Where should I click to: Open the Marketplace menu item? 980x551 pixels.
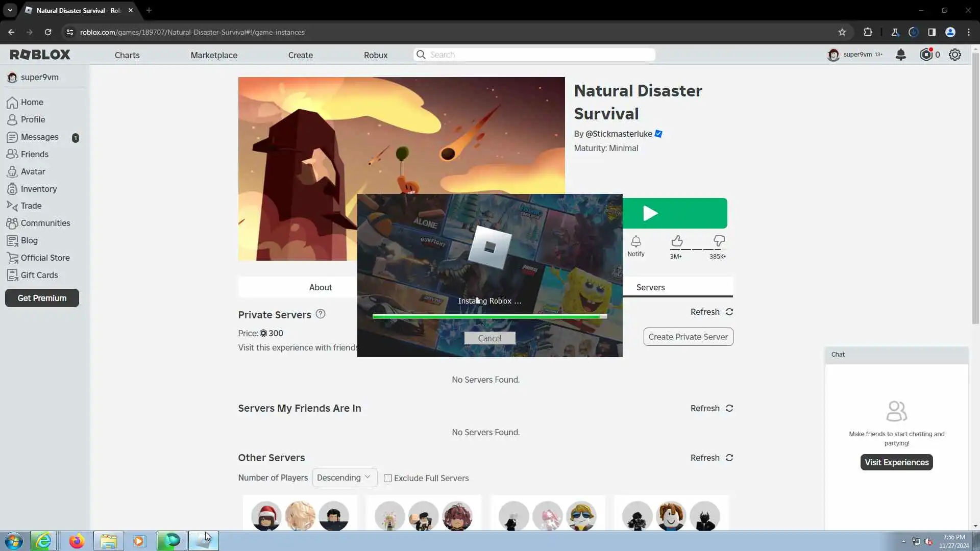point(214,55)
